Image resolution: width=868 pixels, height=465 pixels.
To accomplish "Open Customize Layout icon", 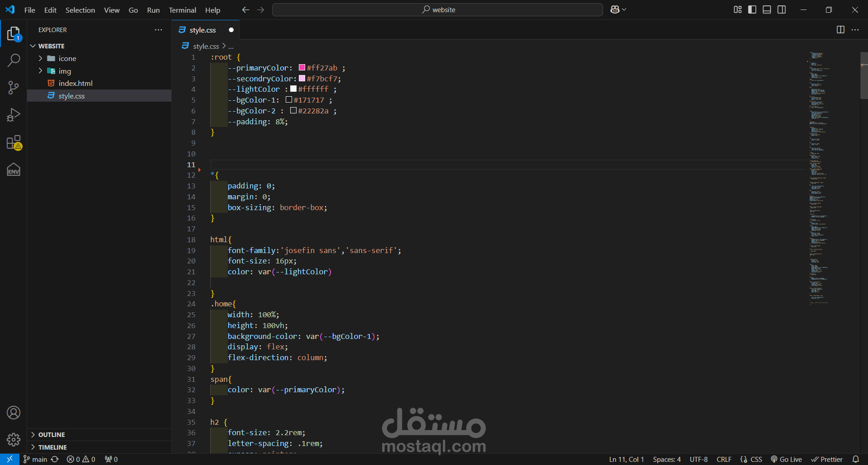I will click(737, 9).
